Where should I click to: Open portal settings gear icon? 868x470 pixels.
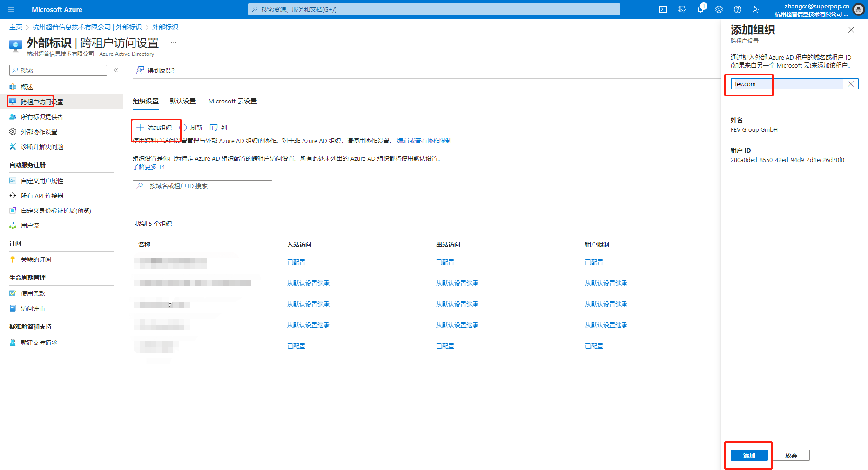pos(719,9)
